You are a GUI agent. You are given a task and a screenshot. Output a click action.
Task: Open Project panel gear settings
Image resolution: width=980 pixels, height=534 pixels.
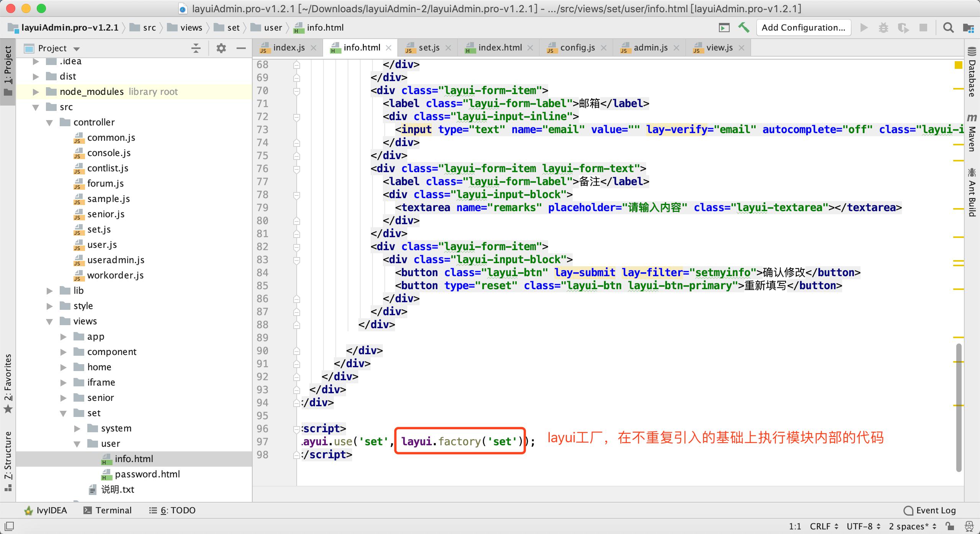click(x=221, y=48)
